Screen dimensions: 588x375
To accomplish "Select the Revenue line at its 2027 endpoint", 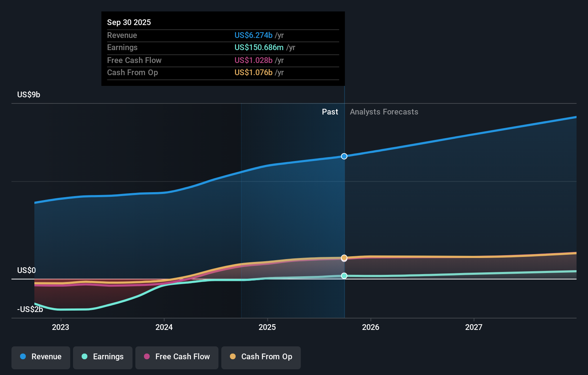I will click(x=575, y=117).
